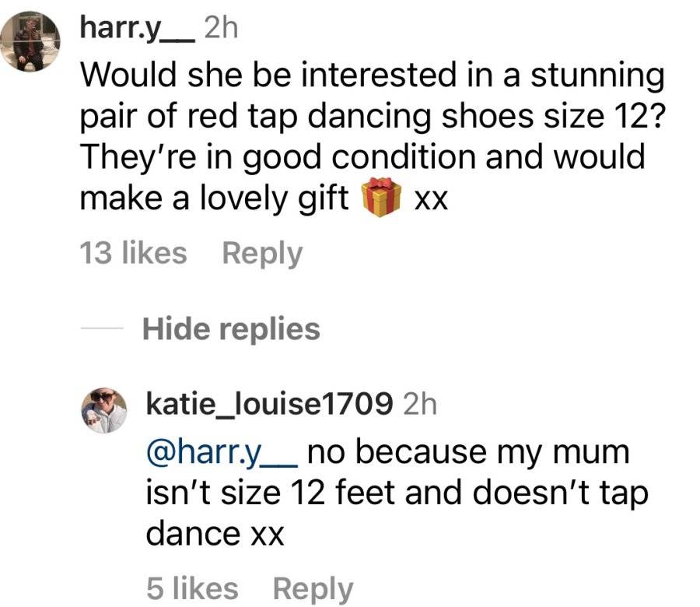Open harr.y__ profile picture
This screenshot has width=700, height=607.
[30, 41]
